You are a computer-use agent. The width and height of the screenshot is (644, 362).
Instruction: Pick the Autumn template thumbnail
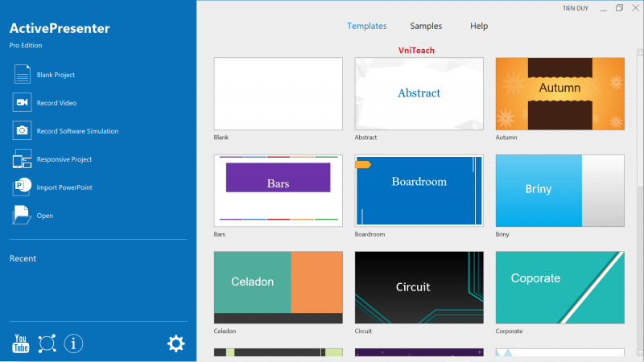pyautogui.click(x=559, y=93)
